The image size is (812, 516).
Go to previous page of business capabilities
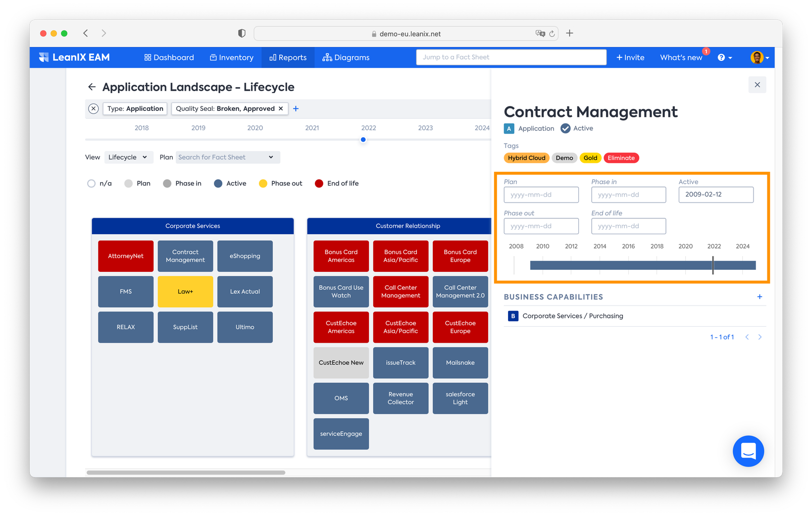point(747,337)
